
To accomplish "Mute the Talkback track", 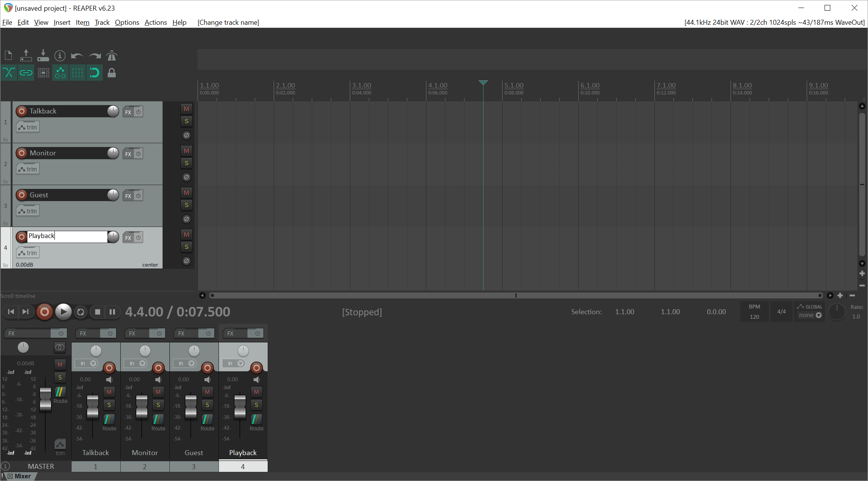I will (187, 109).
